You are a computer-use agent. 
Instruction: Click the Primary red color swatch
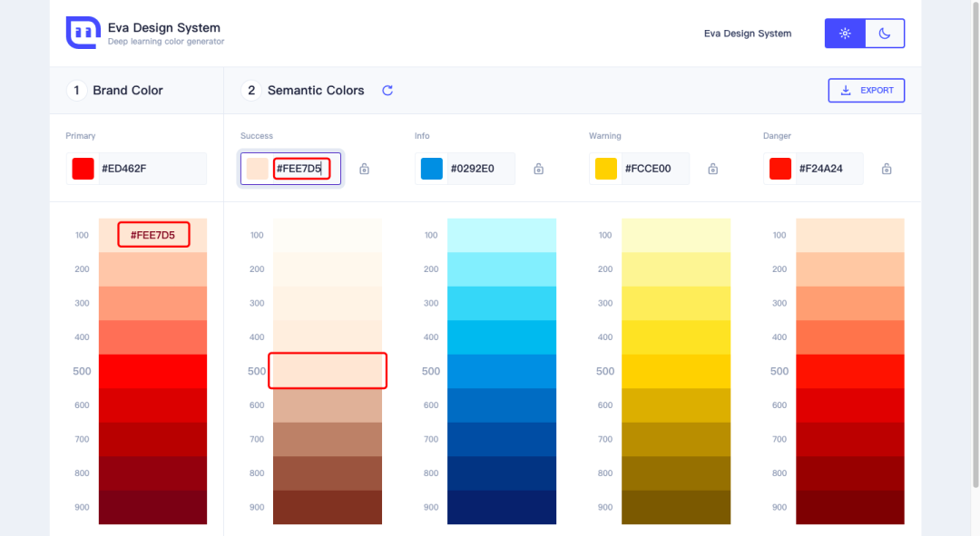(83, 169)
